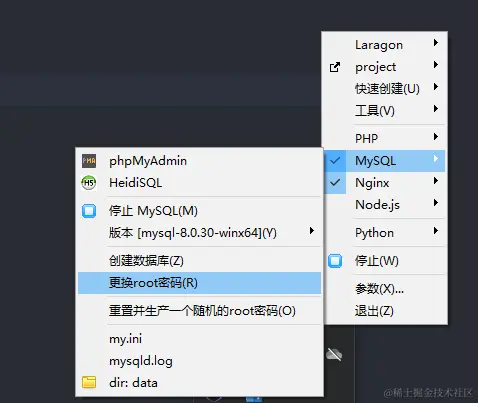Expand the Nginx submenu arrow

coord(436,181)
